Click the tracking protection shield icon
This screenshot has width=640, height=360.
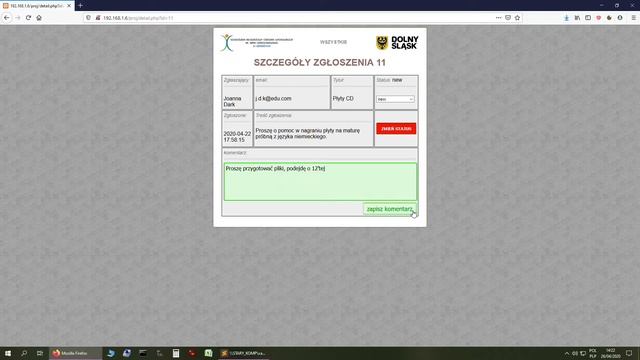[88, 18]
